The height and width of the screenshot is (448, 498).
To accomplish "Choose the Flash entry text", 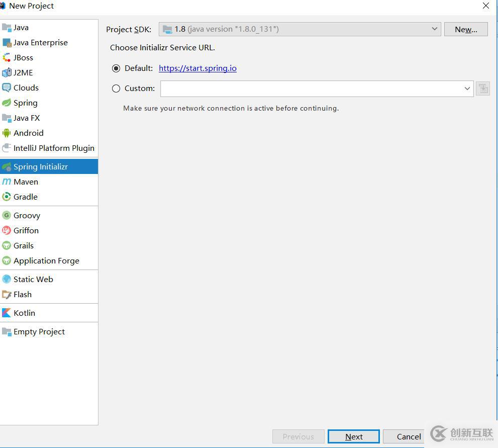I will pyautogui.click(x=23, y=295).
